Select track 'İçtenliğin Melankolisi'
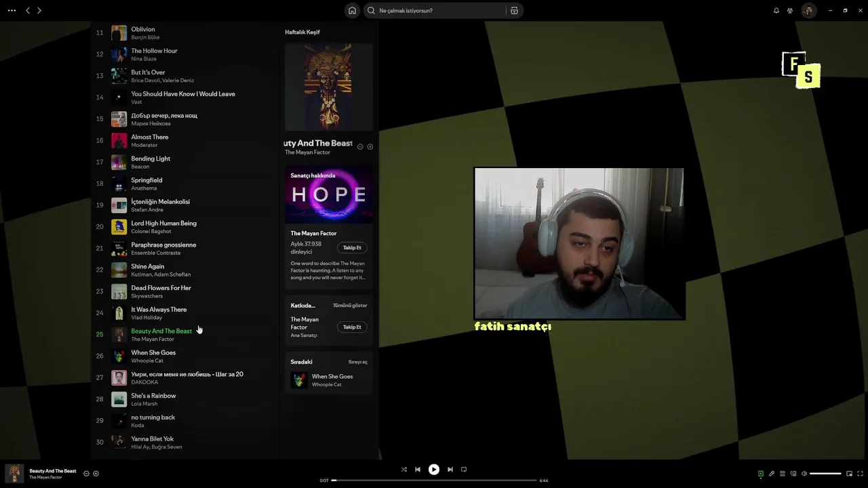The width and height of the screenshot is (868, 488). point(184,205)
